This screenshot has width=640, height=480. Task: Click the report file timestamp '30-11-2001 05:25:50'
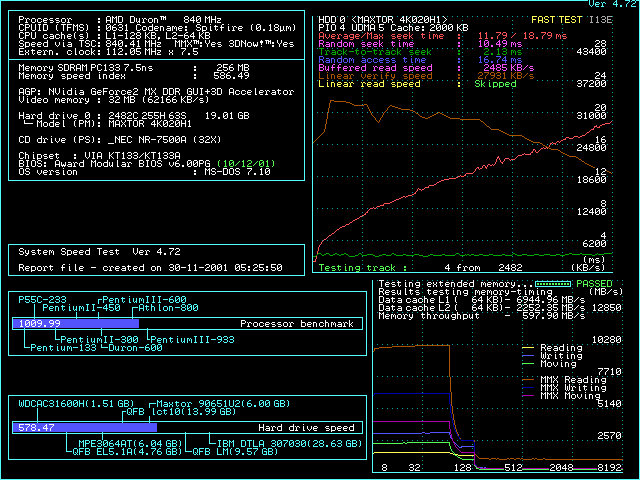(x=225, y=268)
